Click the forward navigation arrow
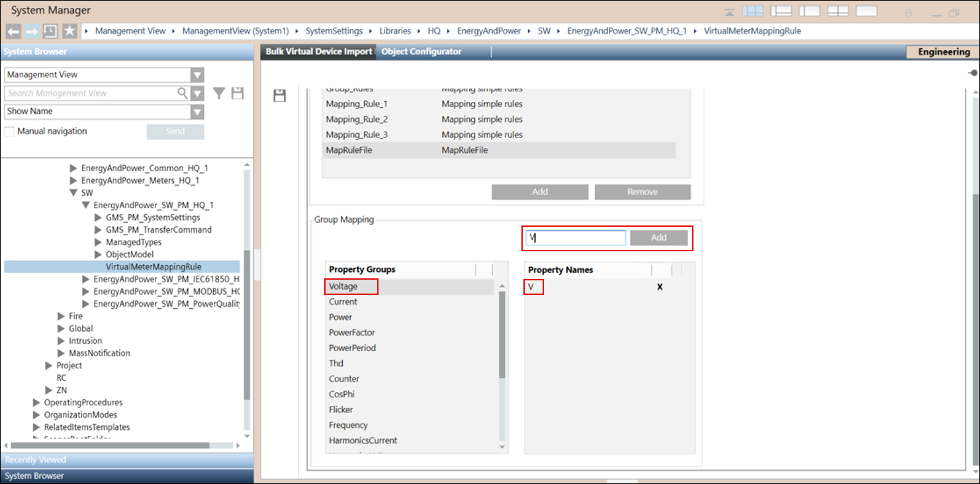Viewport: 980px width, 484px height. pyautogui.click(x=32, y=31)
